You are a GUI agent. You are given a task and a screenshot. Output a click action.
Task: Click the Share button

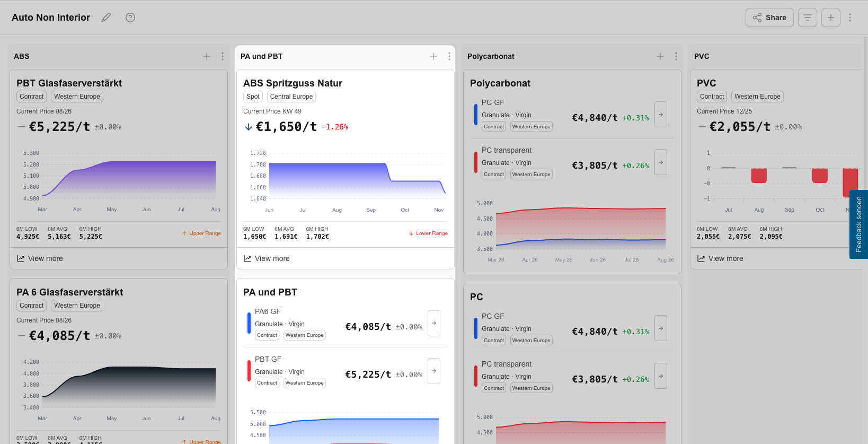[769, 18]
